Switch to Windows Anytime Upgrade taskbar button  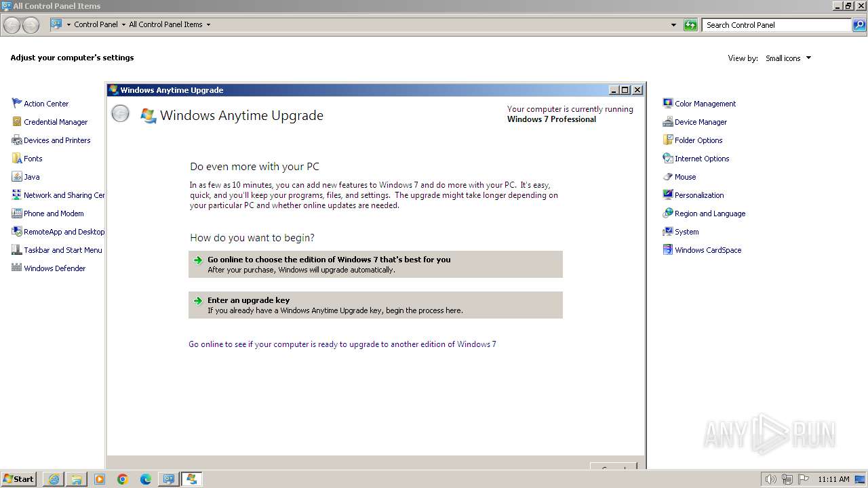[192, 479]
